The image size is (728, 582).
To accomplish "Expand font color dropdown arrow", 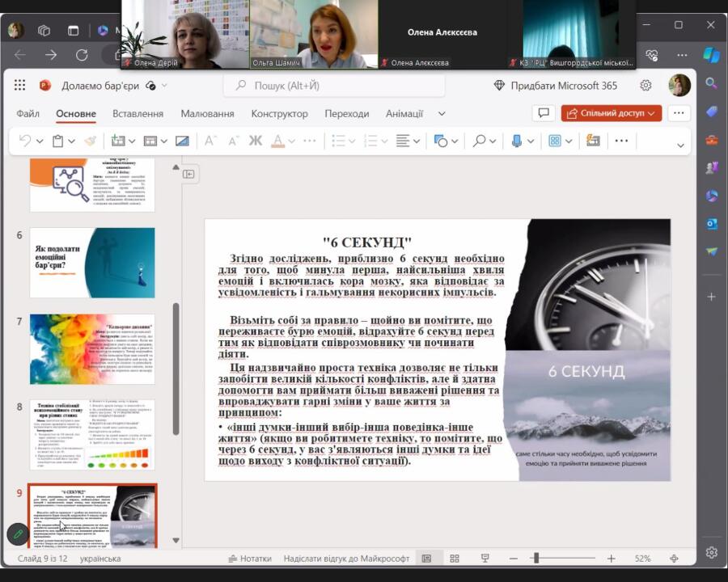I will pos(291,141).
